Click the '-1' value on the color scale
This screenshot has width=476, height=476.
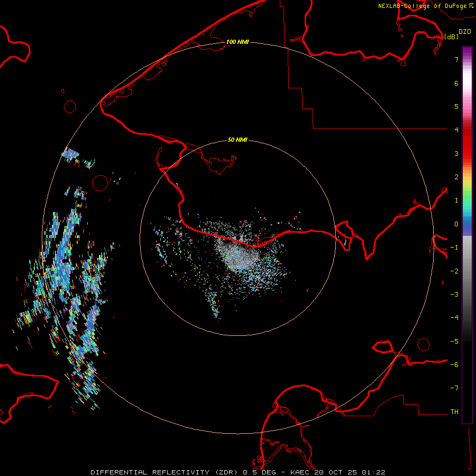tap(454, 248)
